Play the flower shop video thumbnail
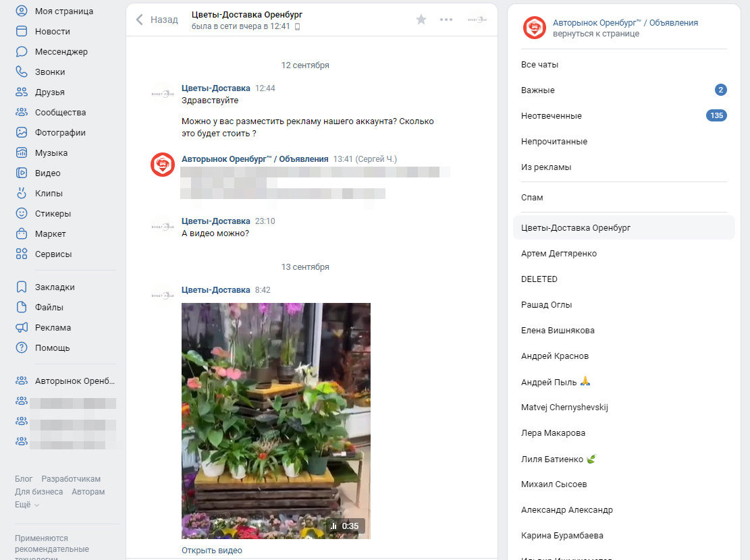This screenshot has height=560, width=750. coord(276,421)
